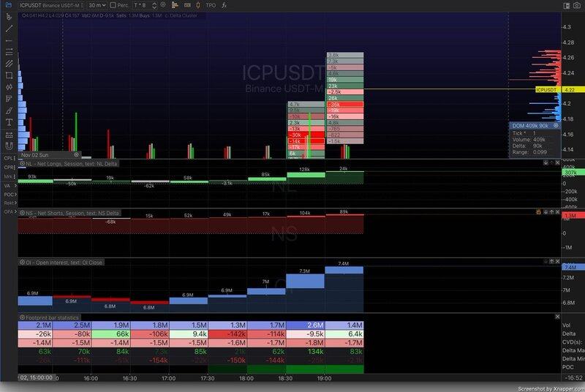The image size is (585, 392).
Task: Adjust the T * 8 stepper arrows
Action: point(156,4)
